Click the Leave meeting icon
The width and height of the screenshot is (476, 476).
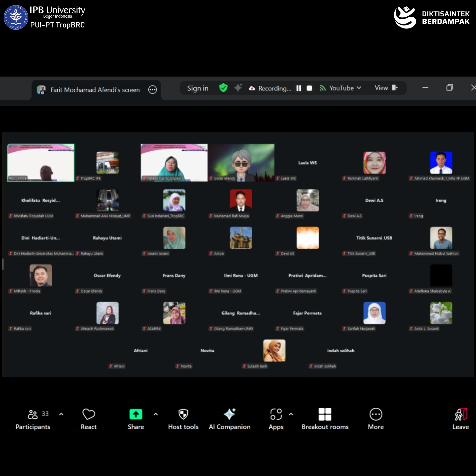(x=460, y=414)
